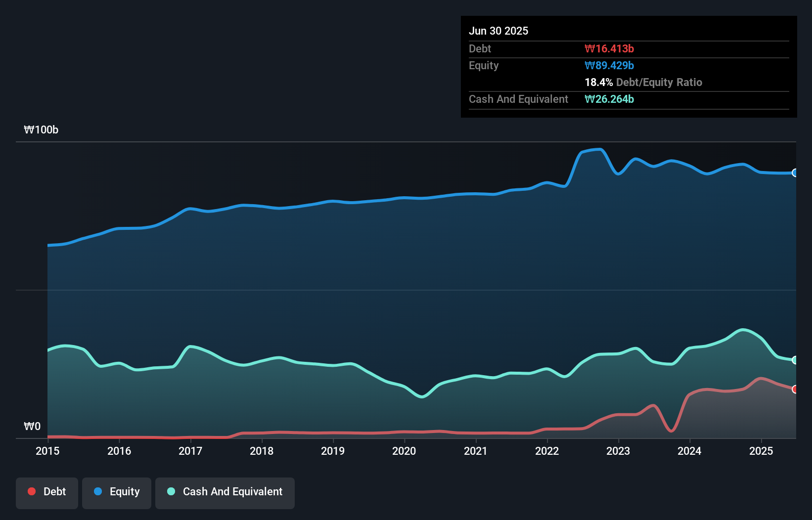Select the Cash endpoint marker on the chart
Viewport: 812px width, 520px height.
pos(795,360)
